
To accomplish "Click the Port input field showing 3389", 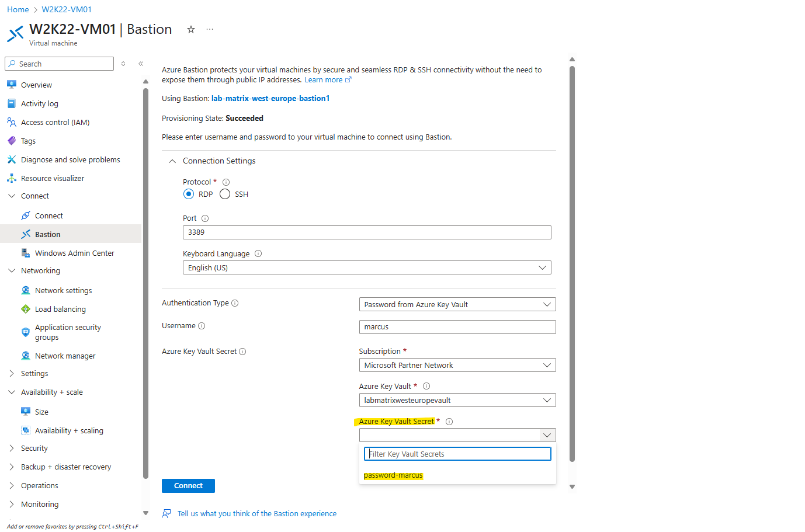I will [367, 232].
